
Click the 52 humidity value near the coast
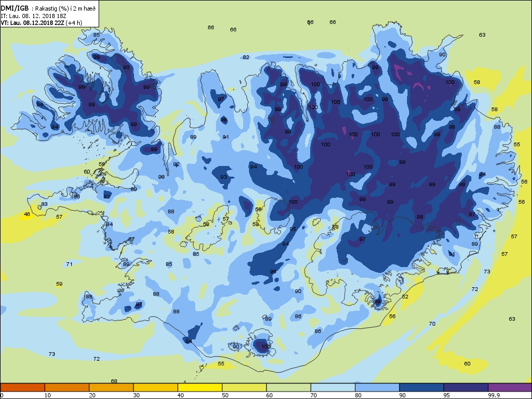tap(405, 296)
